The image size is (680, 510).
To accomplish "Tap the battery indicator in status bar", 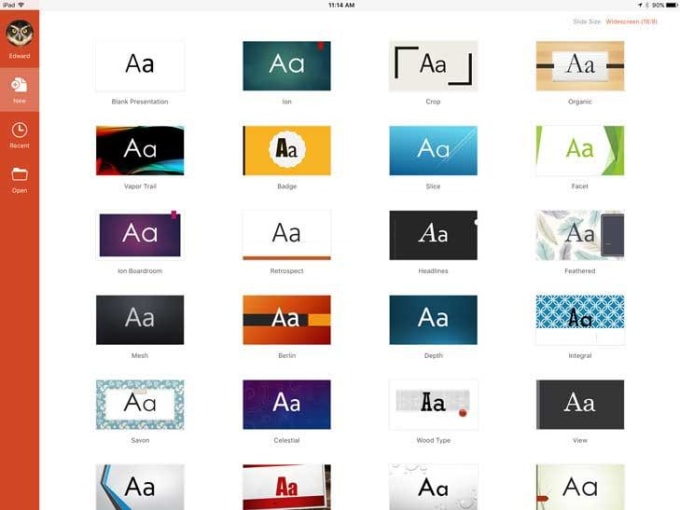I will coord(667,5).
